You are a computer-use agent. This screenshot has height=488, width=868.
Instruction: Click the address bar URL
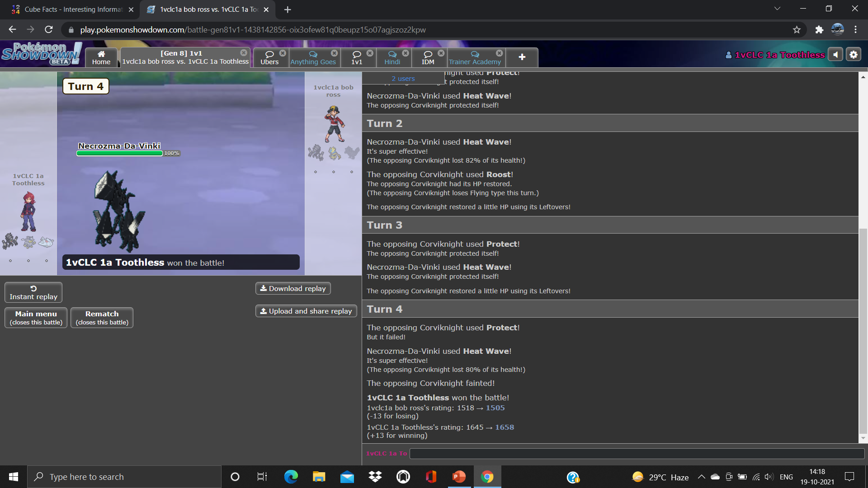[x=253, y=30]
